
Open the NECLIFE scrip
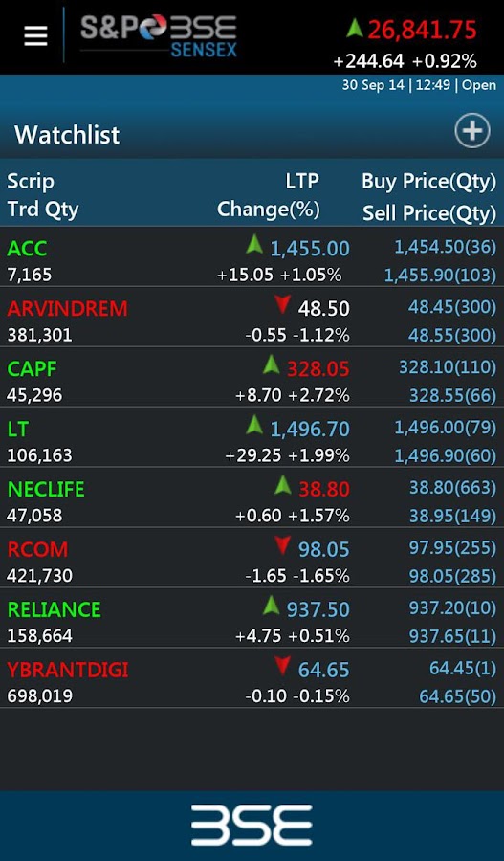click(46, 489)
